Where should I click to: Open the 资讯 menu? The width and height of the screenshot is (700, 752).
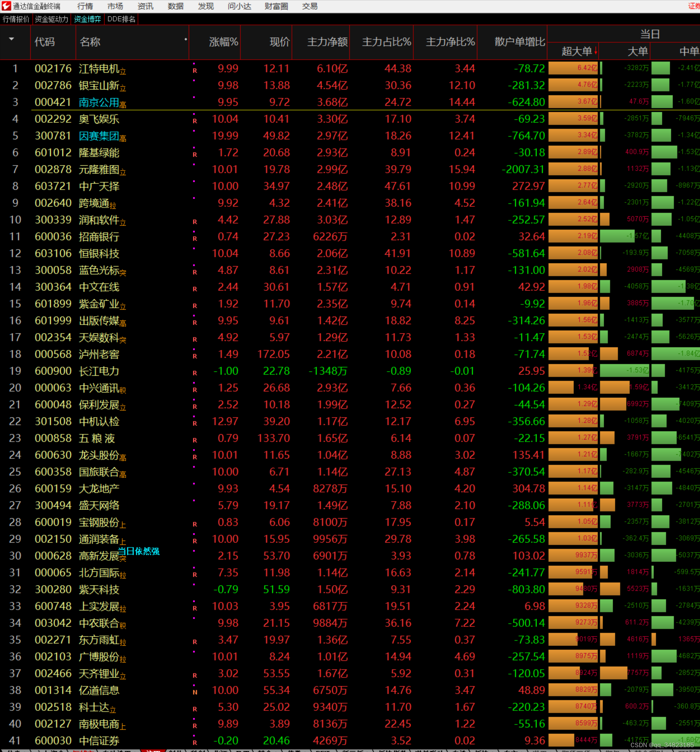pos(145,6)
